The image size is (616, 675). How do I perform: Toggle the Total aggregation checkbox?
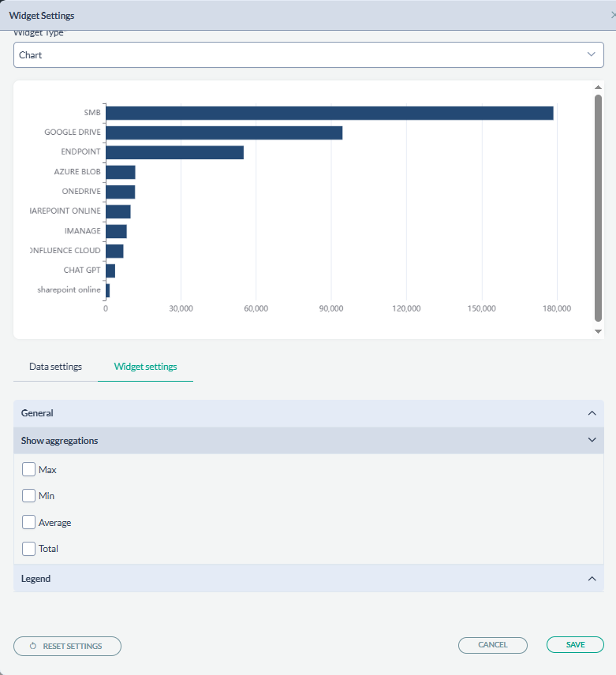[29, 549]
